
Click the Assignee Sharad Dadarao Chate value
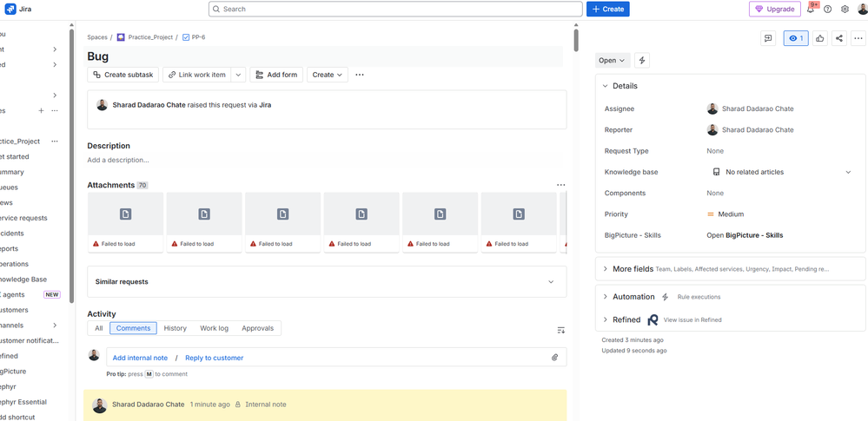point(750,109)
